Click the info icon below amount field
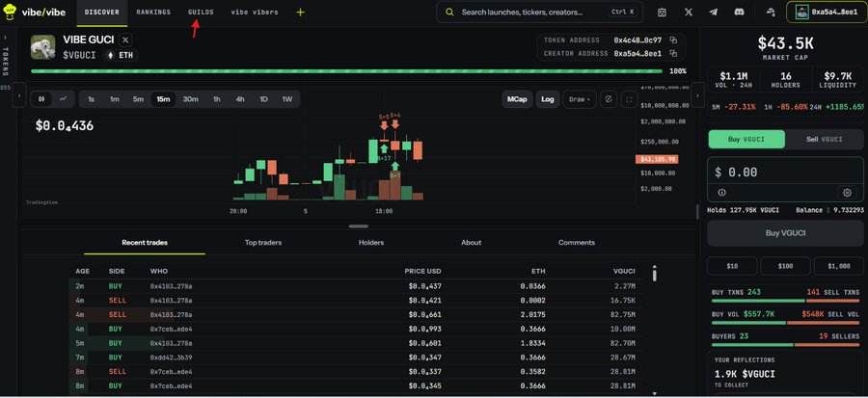The image size is (868, 398). (x=721, y=193)
